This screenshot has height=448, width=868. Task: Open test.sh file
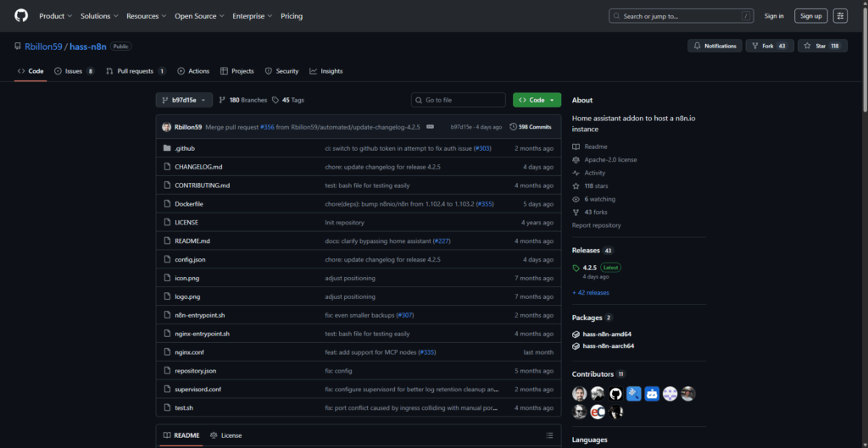184,407
